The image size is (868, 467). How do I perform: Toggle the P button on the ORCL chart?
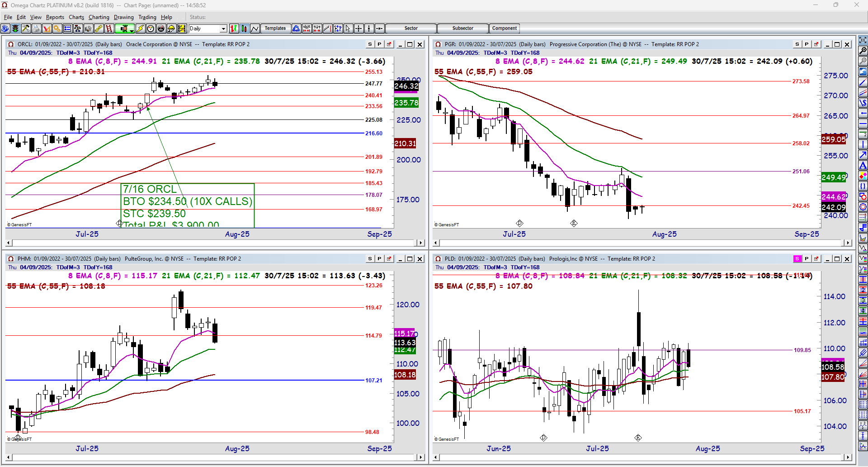[x=379, y=44]
